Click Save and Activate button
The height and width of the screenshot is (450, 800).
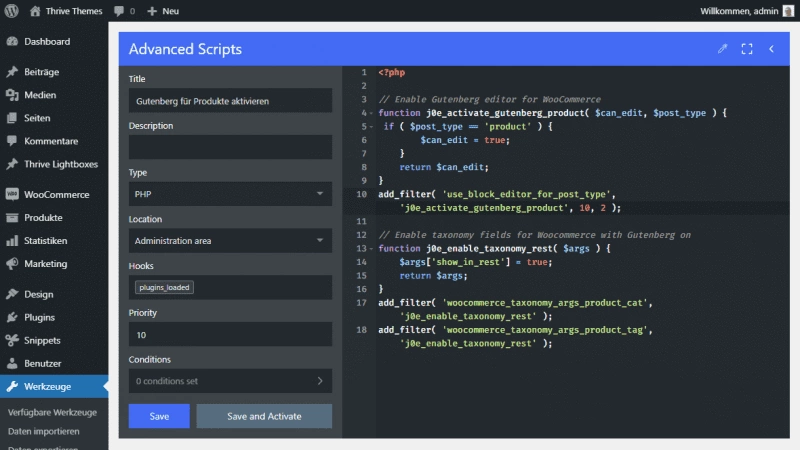264,416
